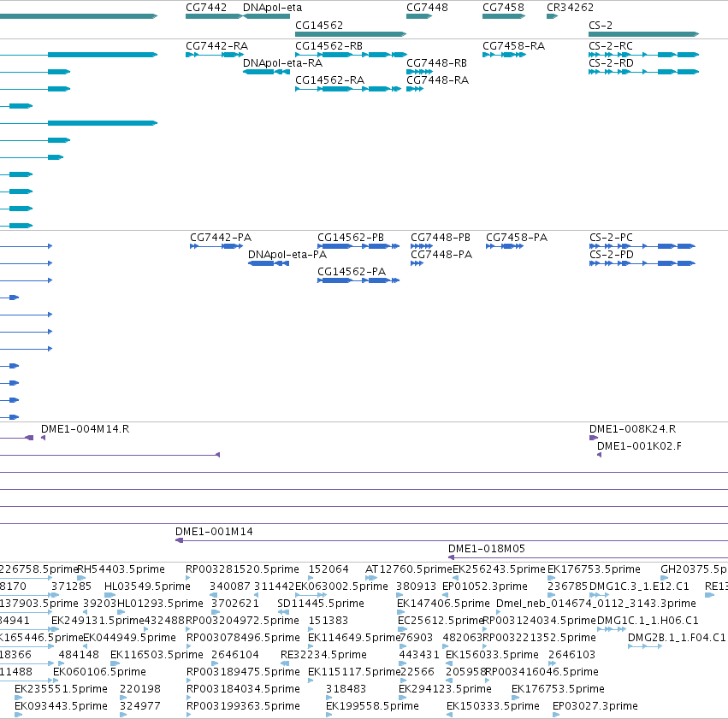Click the RP003204972.5prime EST label
The height and width of the screenshot is (719, 728).
click(242, 621)
